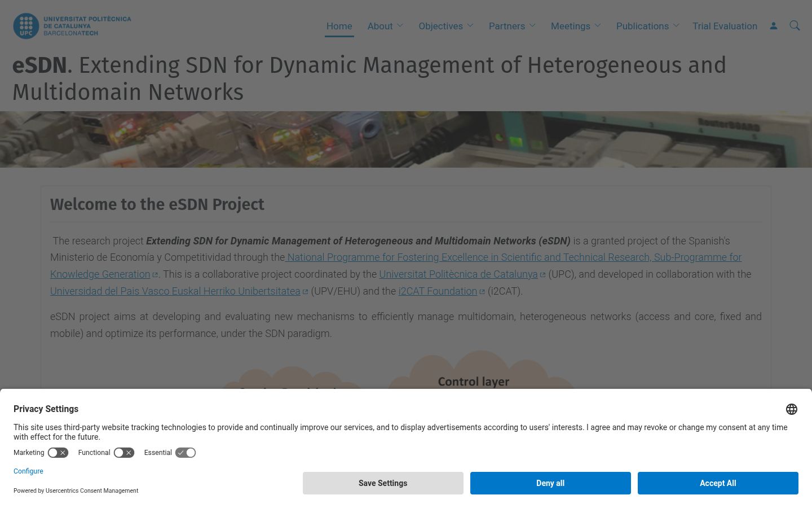
Task: Expand the About menu chevron
Action: tap(400, 25)
